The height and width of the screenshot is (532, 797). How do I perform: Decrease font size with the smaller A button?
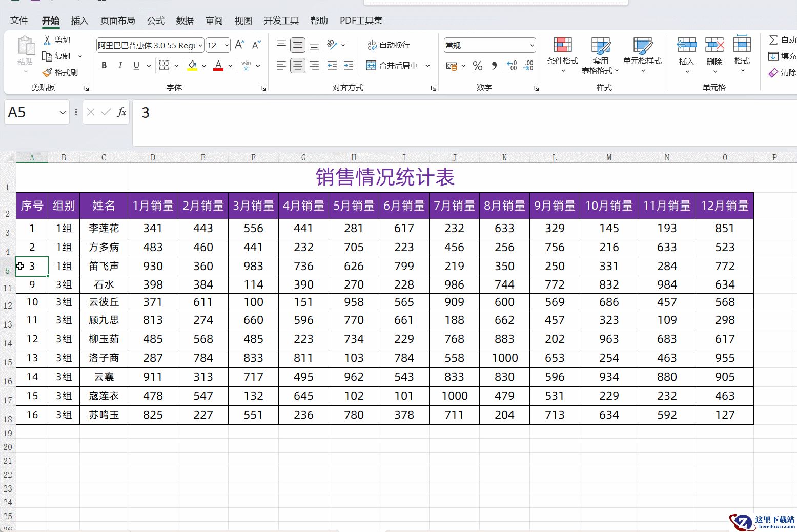coord(256,45)
